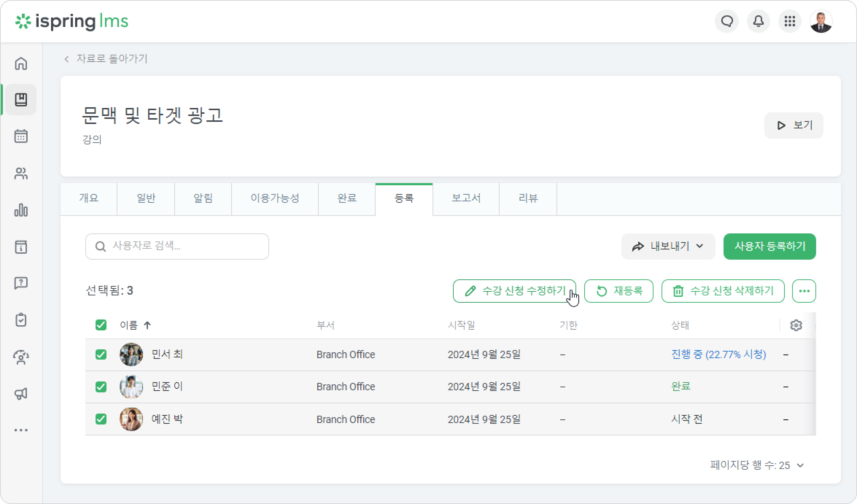Uncheck the checkbox for 예진 박
This screenshot has width=857, height=504.
(101, 419)
